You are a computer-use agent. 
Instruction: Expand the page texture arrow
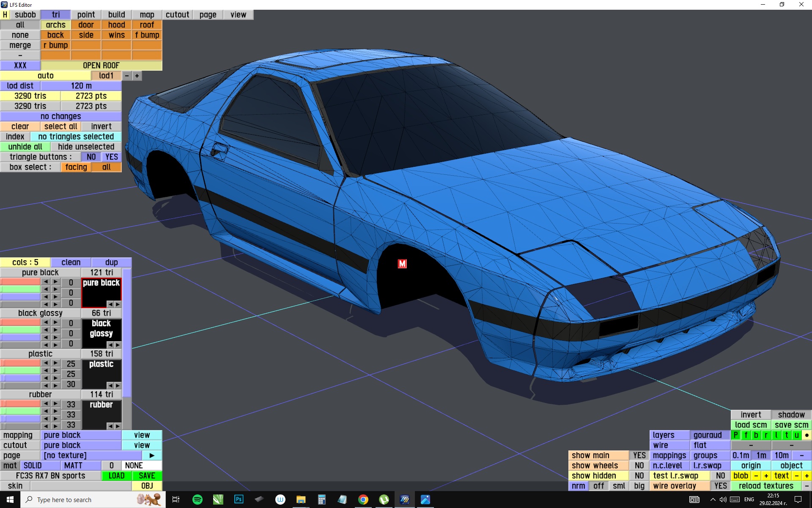[152, 456]
